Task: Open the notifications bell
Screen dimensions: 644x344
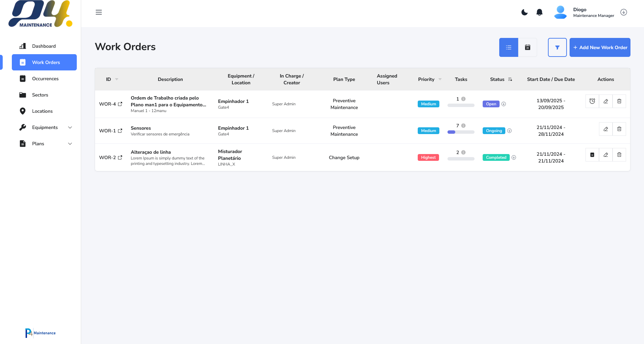Action: (x=539, y=12)
